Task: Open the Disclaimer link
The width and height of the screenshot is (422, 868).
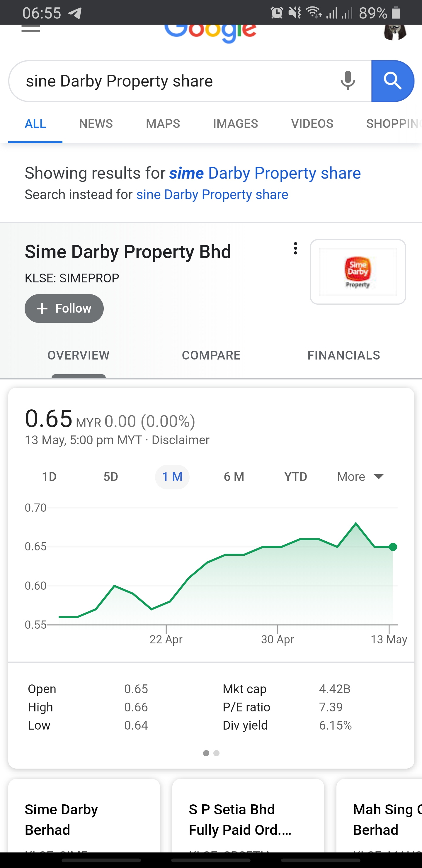Action: tap(181, 440)
